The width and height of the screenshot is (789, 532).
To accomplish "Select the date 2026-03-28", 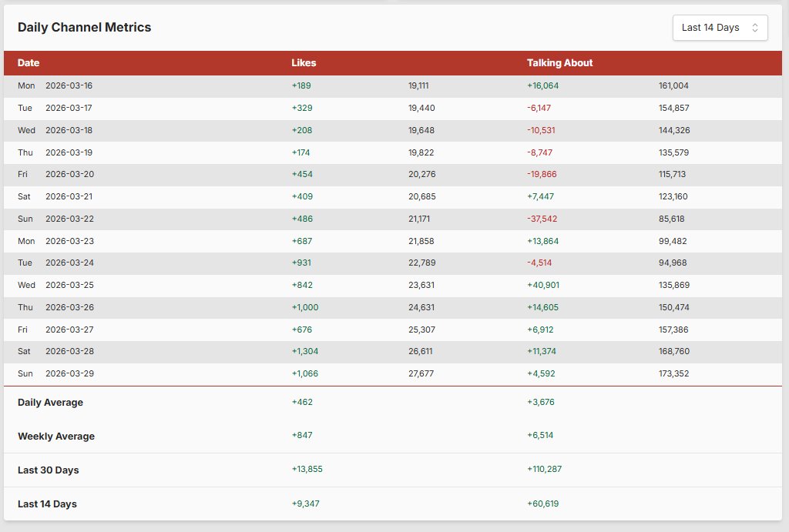I will 69,351.
